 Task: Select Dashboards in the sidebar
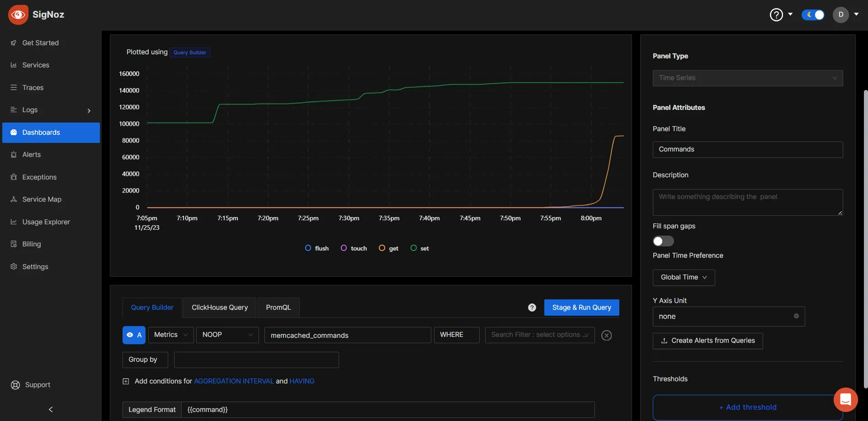click(51, 132)
